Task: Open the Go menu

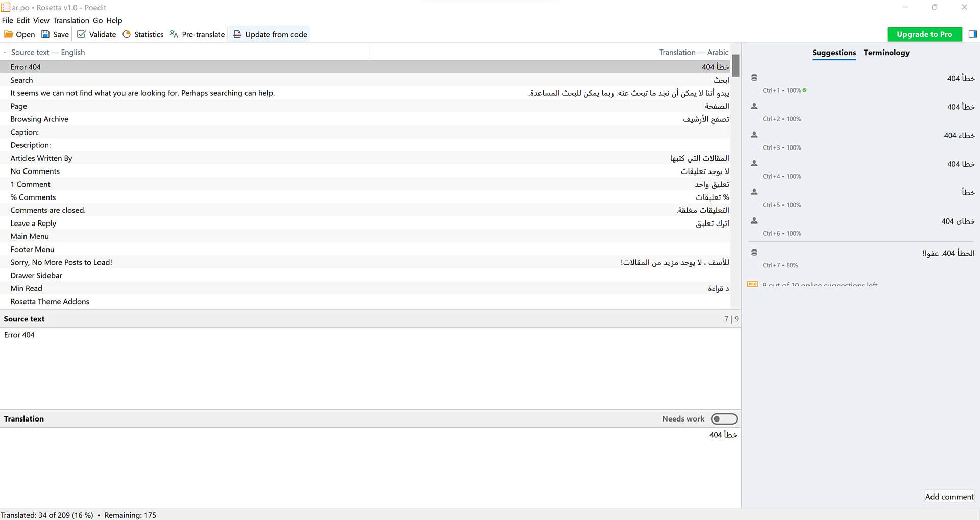Action: tap(97, 20)
